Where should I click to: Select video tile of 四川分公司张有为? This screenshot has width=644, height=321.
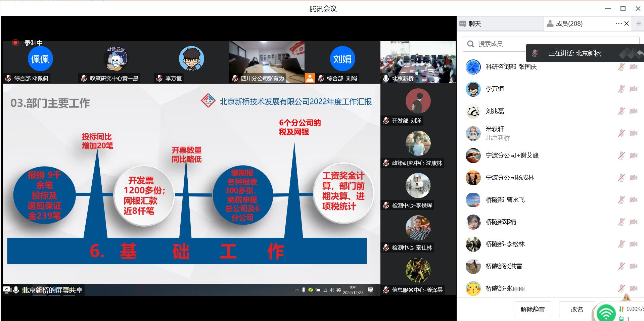pos(267,62)
